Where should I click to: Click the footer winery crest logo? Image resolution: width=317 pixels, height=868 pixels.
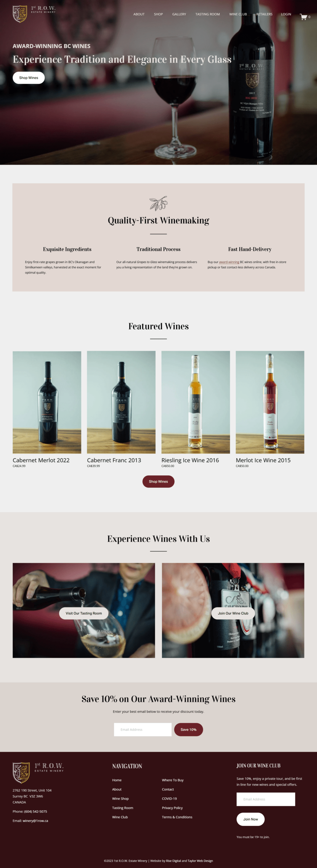pos(21,773)
